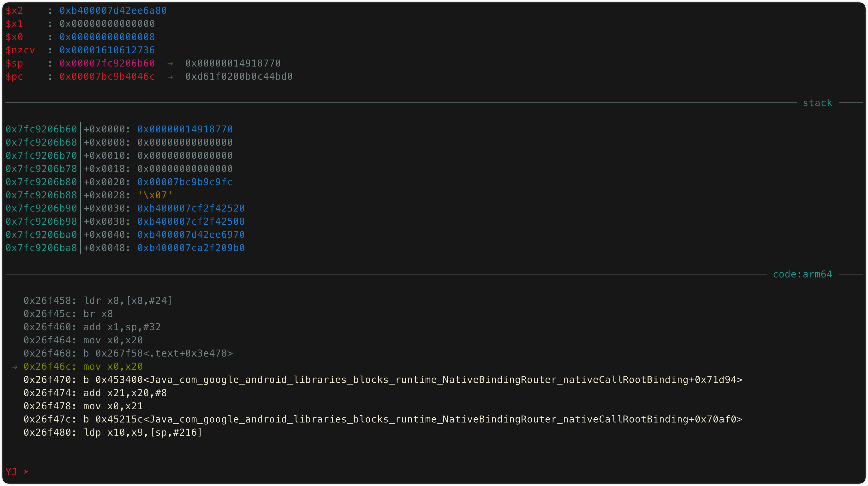This screenshot has height=486, width=868.
Task: Select the branch b 0x267f58<.text+0x3e478>
Action: [158, 353]
